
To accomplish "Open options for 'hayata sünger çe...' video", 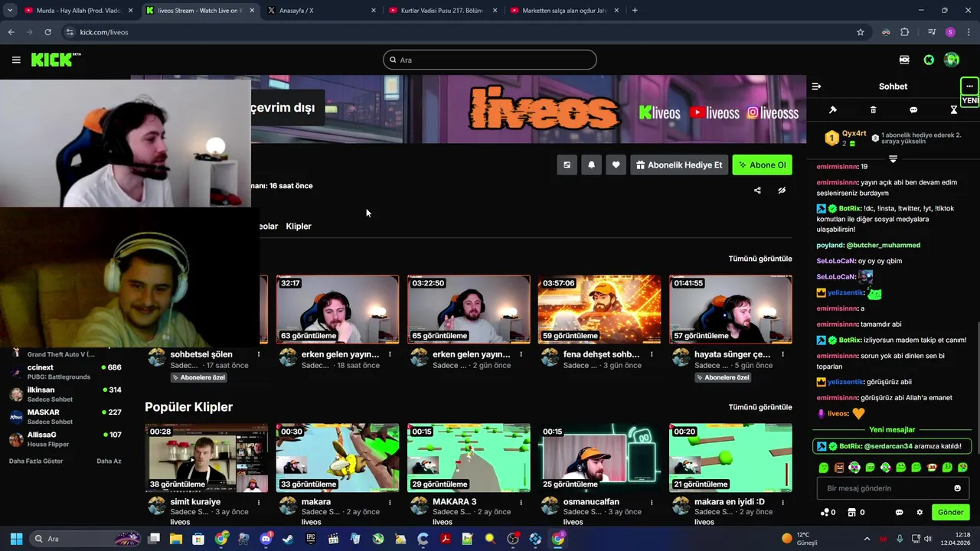I will 782,354.
